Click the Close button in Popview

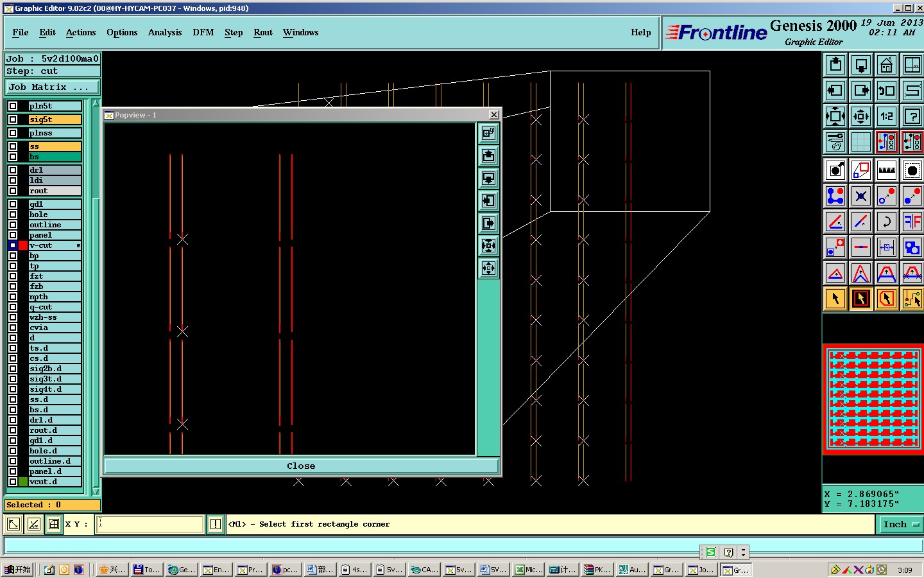click(x=301, y=466)
